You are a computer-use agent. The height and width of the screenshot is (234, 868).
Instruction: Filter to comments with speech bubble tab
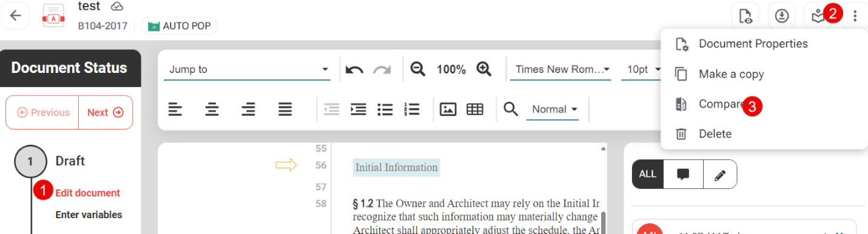click(x=683, y=174)
